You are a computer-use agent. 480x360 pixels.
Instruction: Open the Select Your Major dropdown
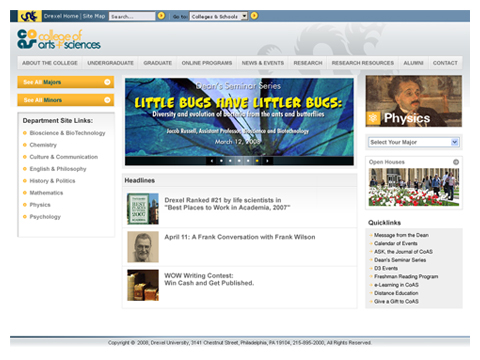pos(414,142)
